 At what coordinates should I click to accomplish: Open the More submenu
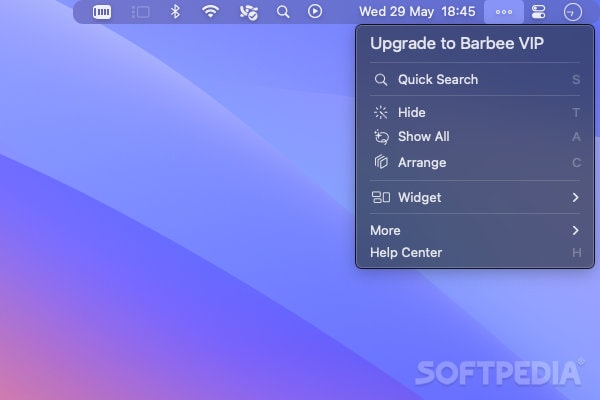coord(475,230)
